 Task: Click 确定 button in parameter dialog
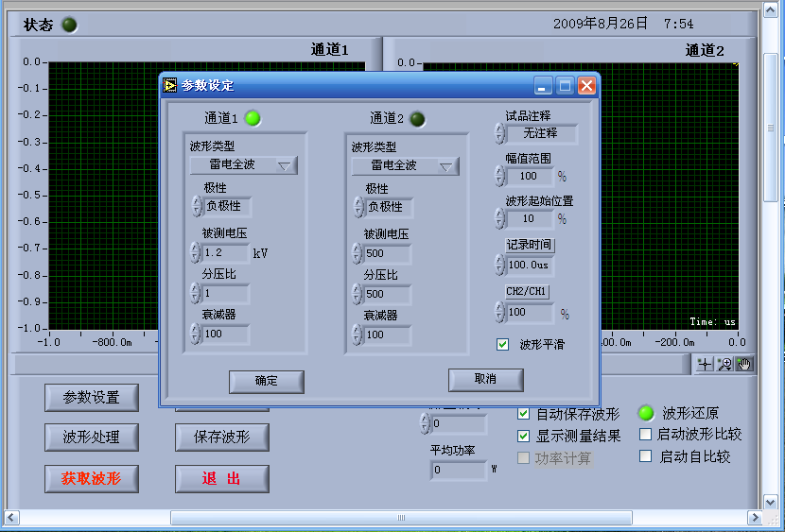tap(267, 382)
